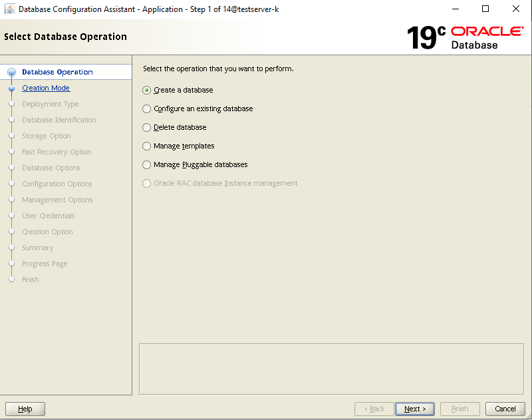Select 'Delete database' radio button
Screen dimensions: 532x420
click(x=146, y=128)
